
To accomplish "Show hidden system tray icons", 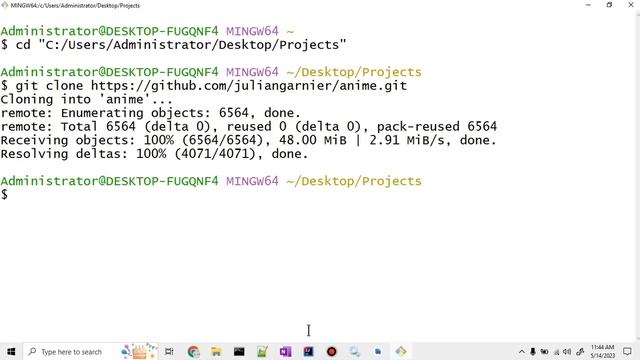I will pyautogui.click(x=521, y=351).
